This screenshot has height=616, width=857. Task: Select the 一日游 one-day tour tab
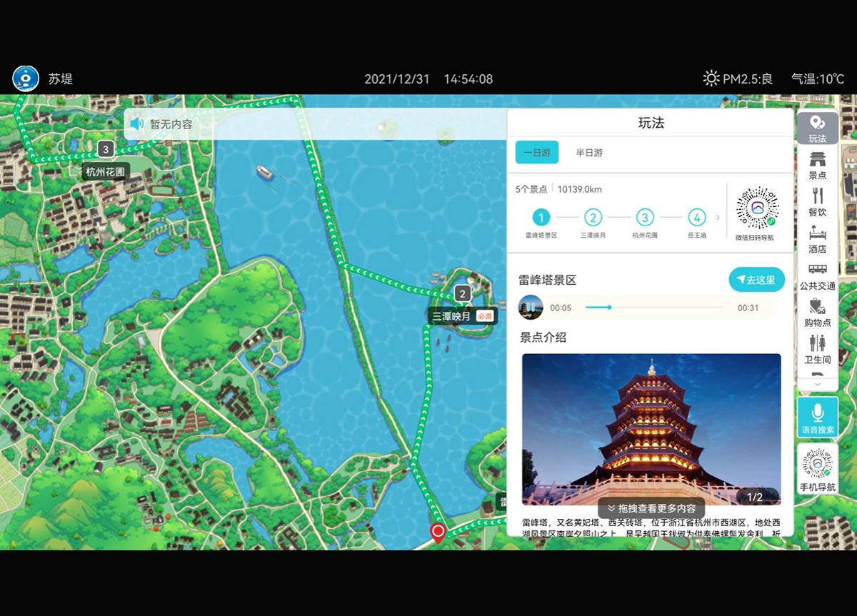click(536, 153)
